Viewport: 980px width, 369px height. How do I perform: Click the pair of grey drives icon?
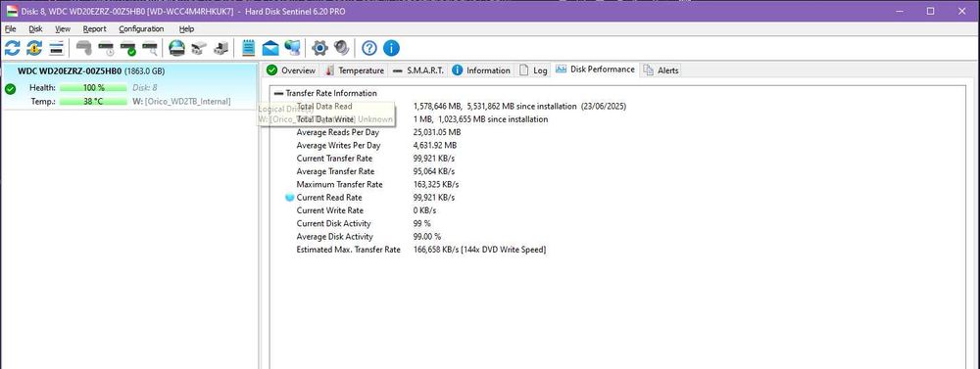[x=199, y=48]
